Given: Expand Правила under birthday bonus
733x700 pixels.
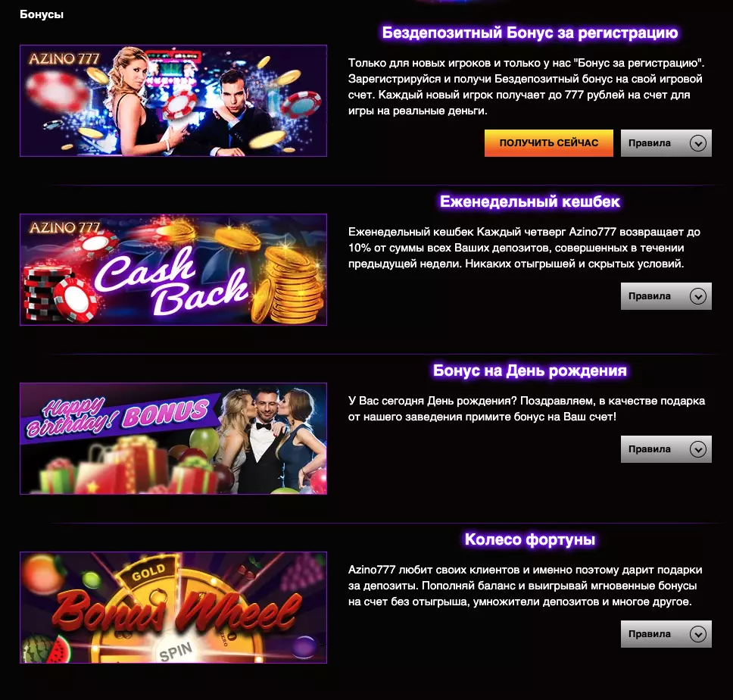Looking at the screenshot, I should coord(666,449).
